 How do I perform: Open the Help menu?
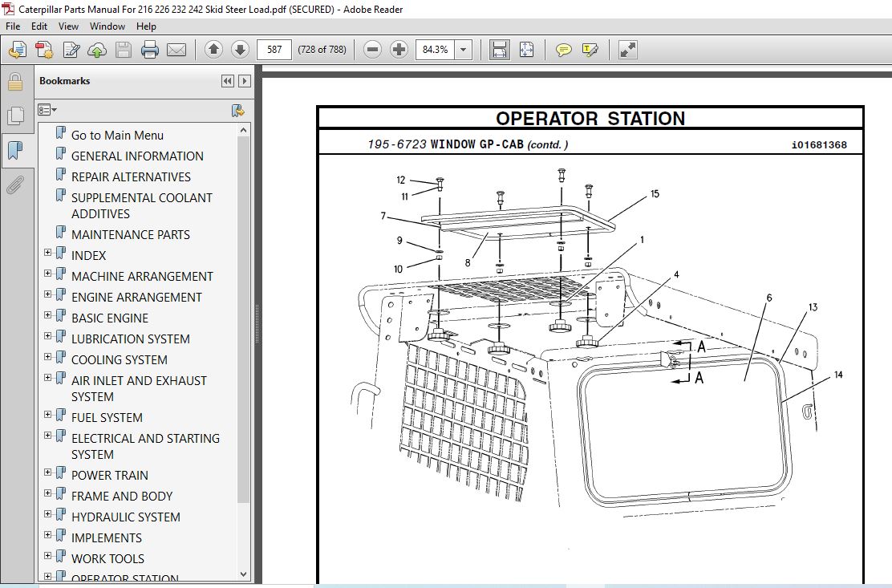pos(146,26)
